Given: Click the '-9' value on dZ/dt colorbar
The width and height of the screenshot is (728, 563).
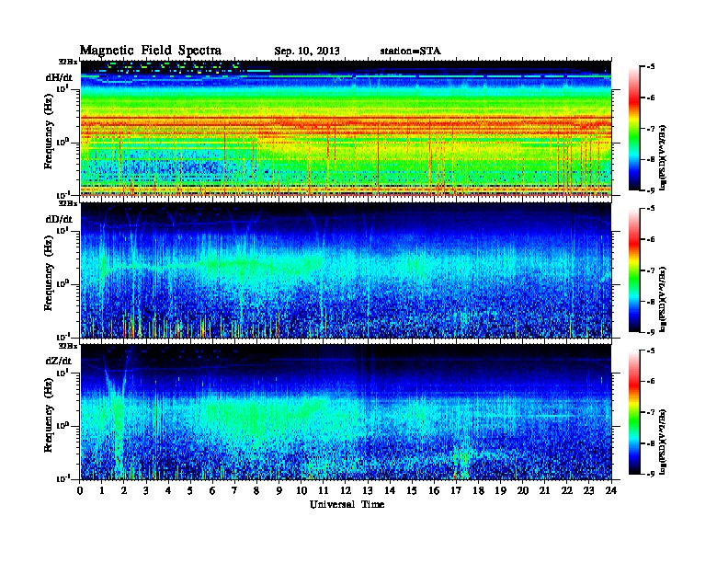Looking at the screenshot, I should [651, 474].
